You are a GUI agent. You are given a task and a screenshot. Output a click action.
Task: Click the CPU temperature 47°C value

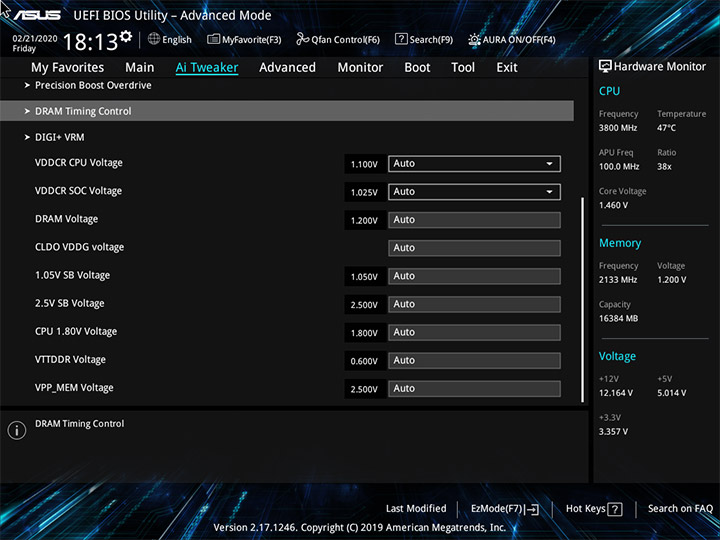(x=666, y=128)
